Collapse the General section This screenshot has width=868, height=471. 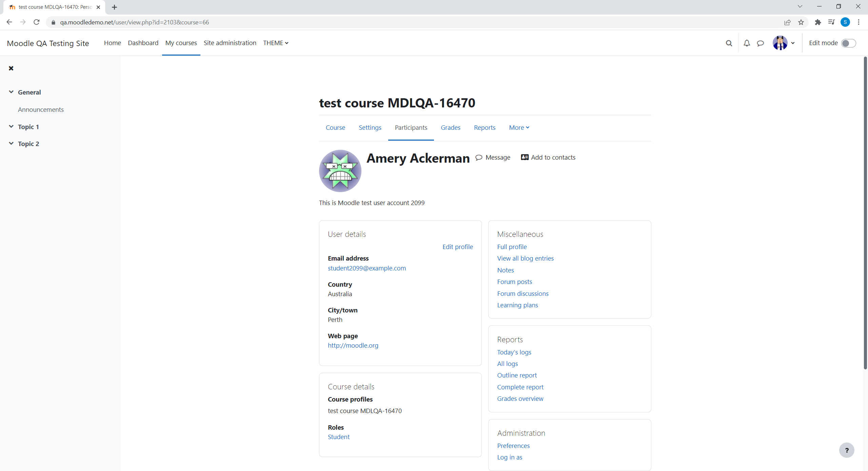(x=11, y=92)
